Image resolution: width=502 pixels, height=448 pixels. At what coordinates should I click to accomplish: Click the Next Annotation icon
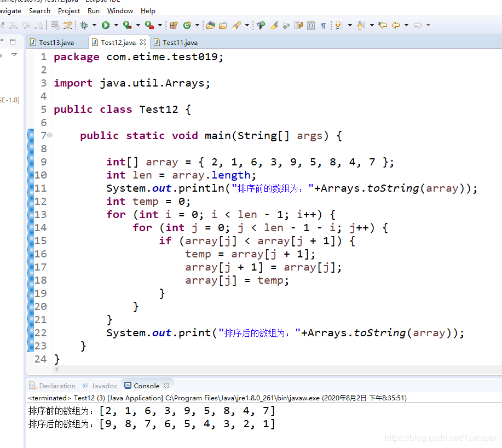pos(339,25)
